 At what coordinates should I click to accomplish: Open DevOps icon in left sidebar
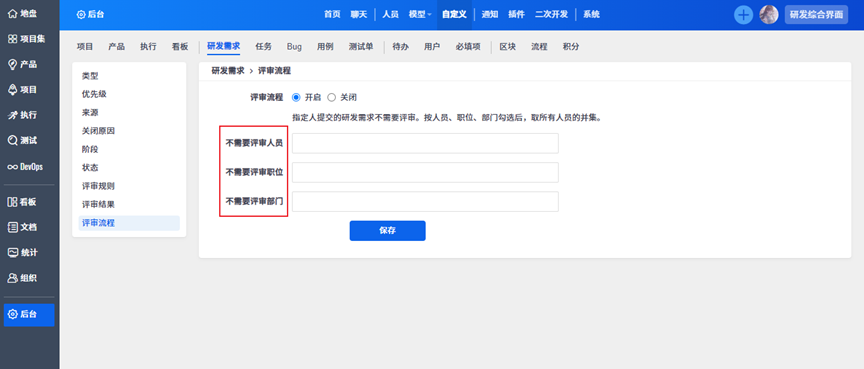point(12,166)
